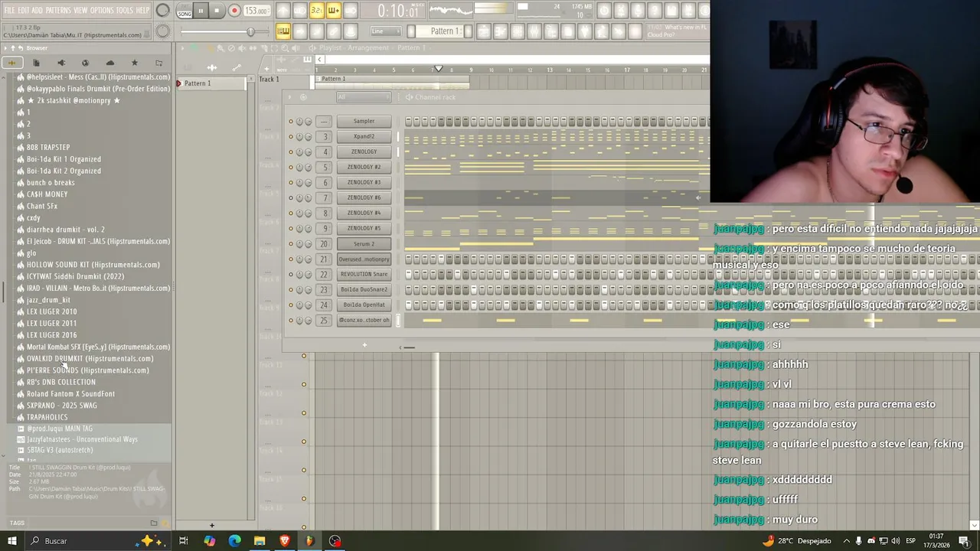Expand the Boi-1da Kit 1 Organized folder
The image size is (980, 551).
64,159
